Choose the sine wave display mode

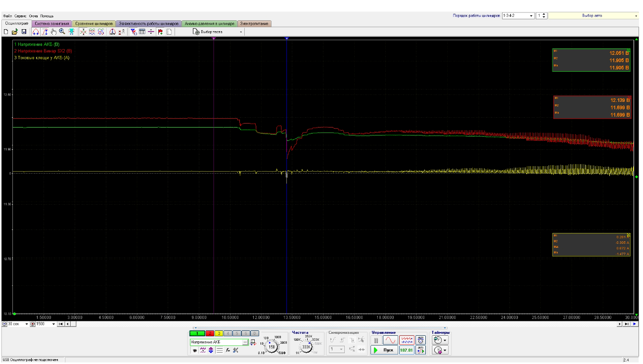point(390,340)
